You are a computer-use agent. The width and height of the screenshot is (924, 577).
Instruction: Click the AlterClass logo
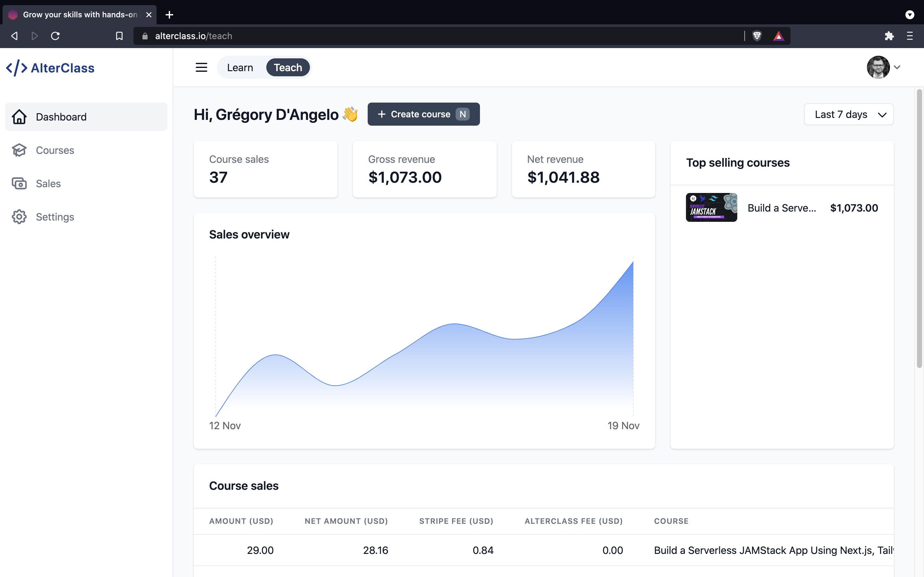50,68
